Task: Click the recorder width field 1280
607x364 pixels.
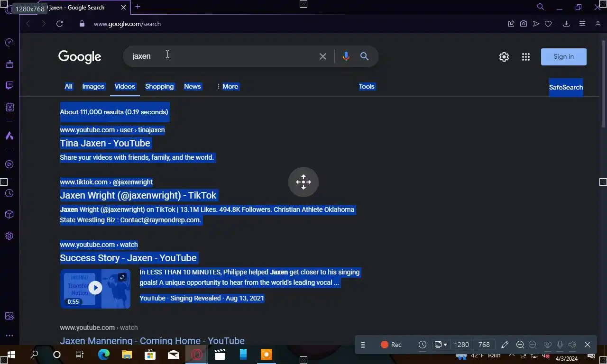Action: (461, 345)
